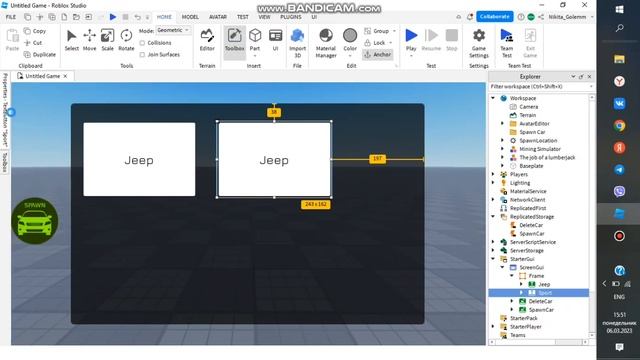Viewport: 640px width, 360px height.
Task: Click the Bandicam record icon in taskbar
Action: point(619,236)
